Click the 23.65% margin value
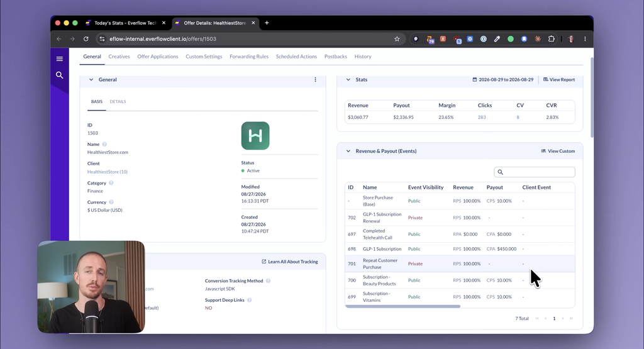 tap(446, 118)
